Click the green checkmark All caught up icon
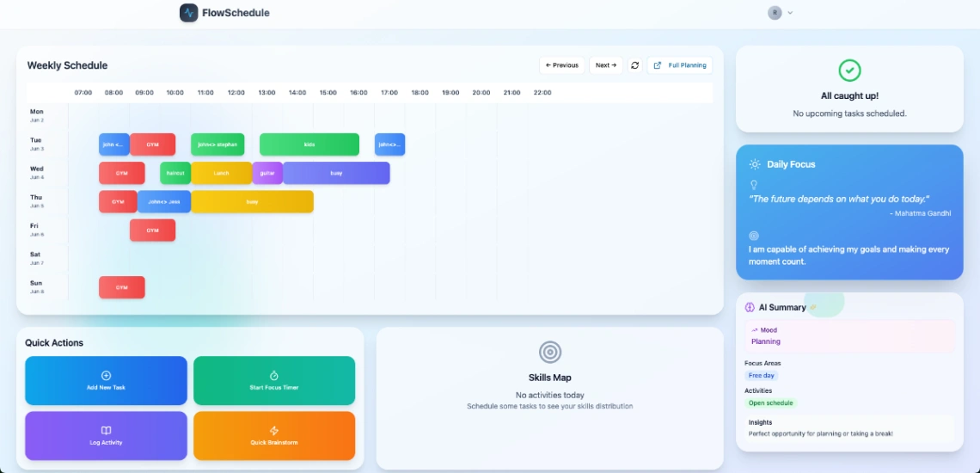 tap(849, 71)
